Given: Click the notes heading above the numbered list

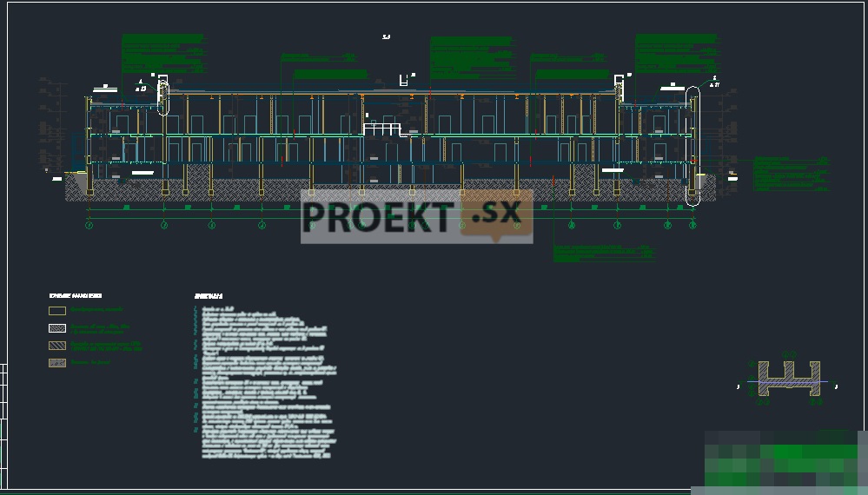Looking at the screenshot, I should (209, 296).
